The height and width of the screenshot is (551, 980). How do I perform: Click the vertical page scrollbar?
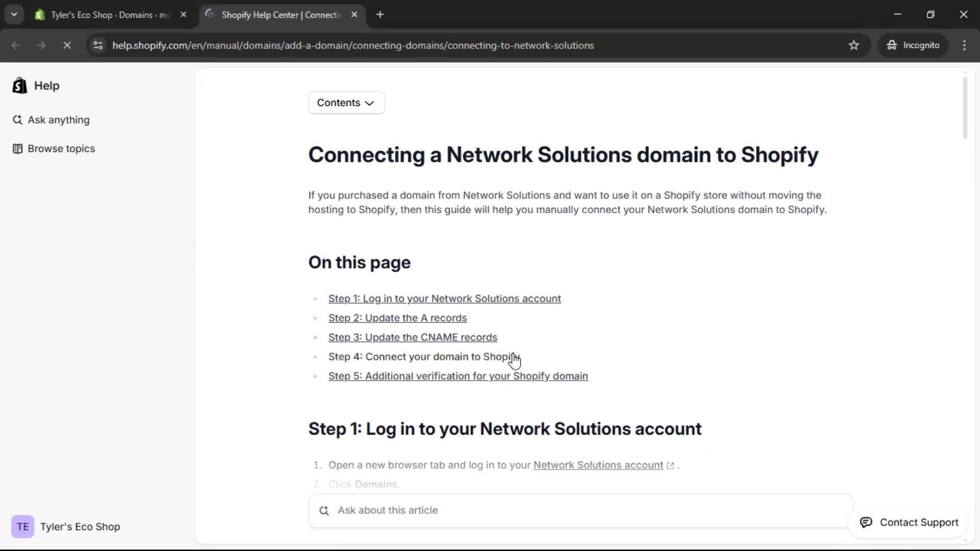tap(966, 108)
